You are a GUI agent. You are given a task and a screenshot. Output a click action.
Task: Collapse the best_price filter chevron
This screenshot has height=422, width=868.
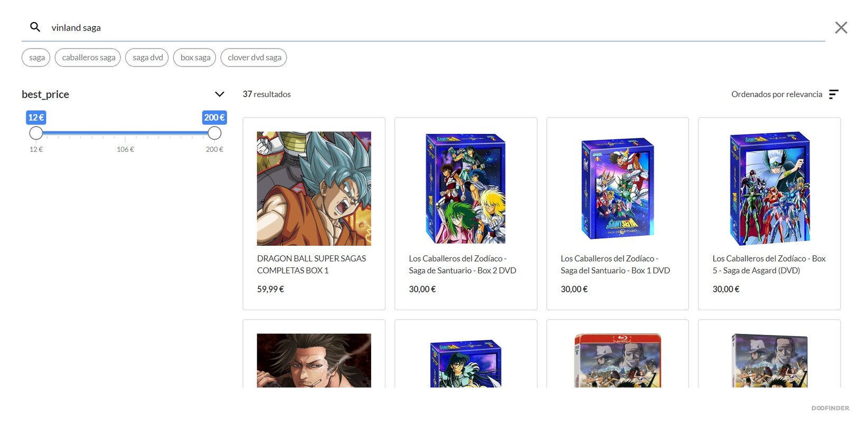point(220,94)
